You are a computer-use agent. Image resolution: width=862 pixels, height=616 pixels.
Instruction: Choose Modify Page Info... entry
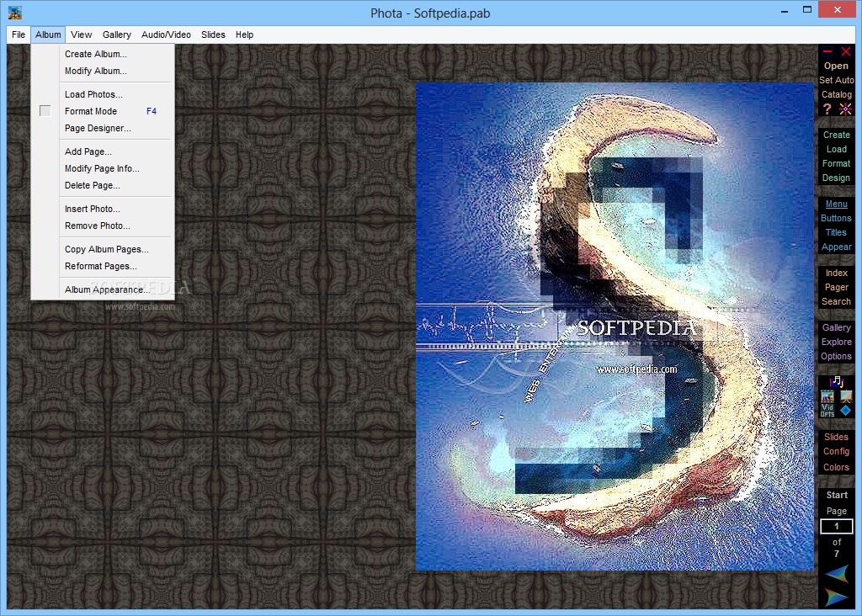(x=101, y=168)
